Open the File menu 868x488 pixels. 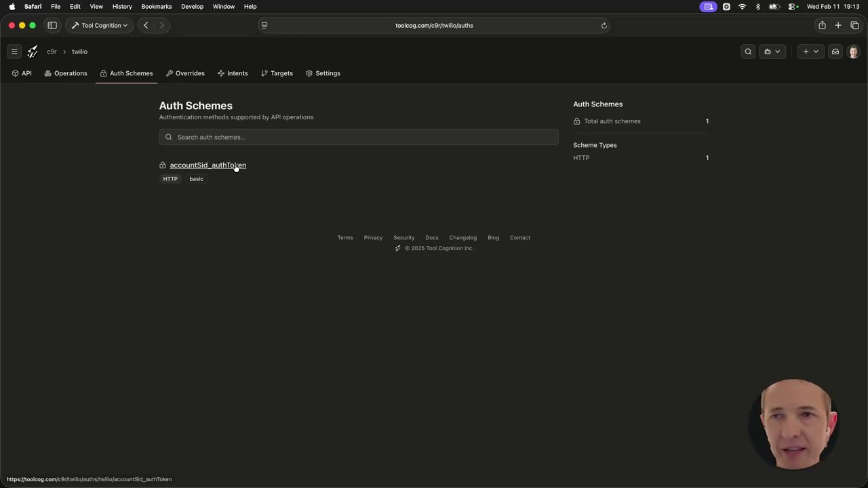[x=56, y=7]
